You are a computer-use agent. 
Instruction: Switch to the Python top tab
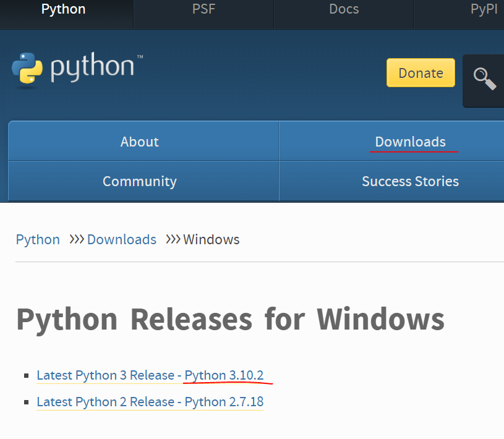pyautogui.click(x=63, y=10)
